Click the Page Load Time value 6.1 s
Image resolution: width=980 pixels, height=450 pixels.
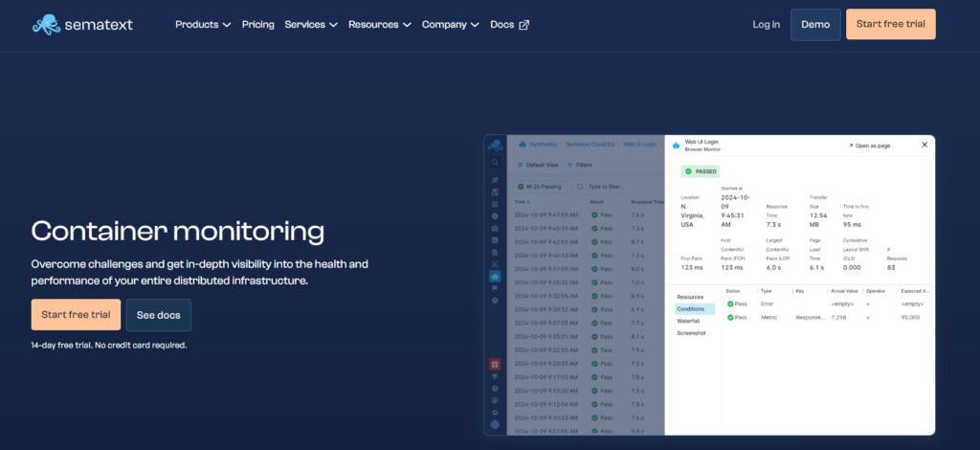[816, 267]
